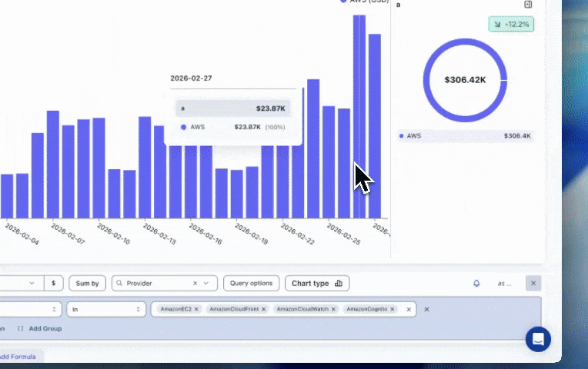Viewport: 588px width, 369px height.
Task: Collapse the side panel icon near 'a'
Action: click(528, 5)
